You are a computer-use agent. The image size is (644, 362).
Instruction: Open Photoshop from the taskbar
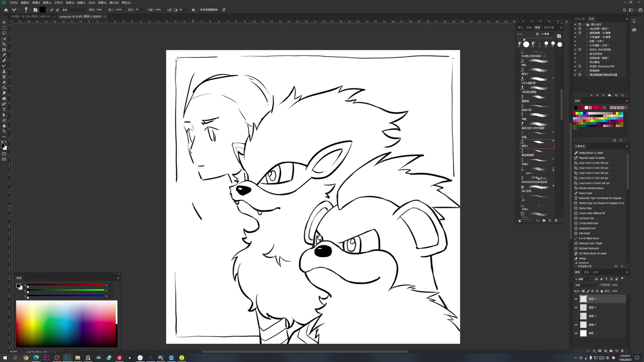[67, 358]
